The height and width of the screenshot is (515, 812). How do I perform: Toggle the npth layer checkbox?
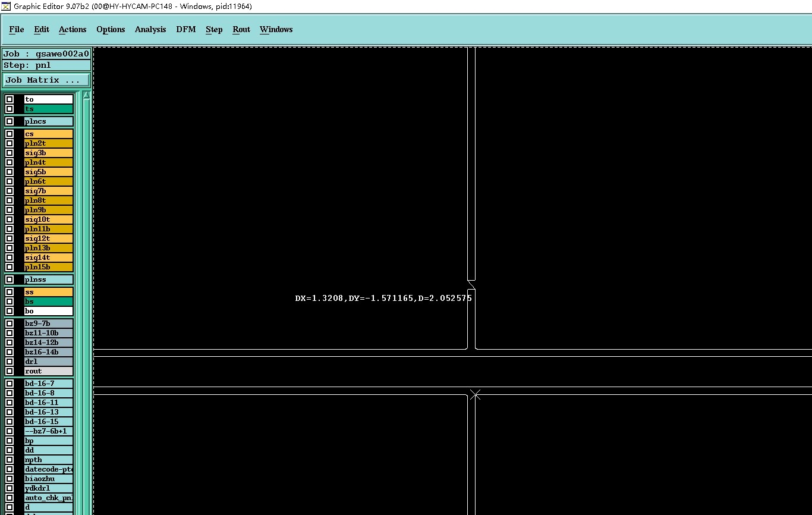click(x=10, y=460)
